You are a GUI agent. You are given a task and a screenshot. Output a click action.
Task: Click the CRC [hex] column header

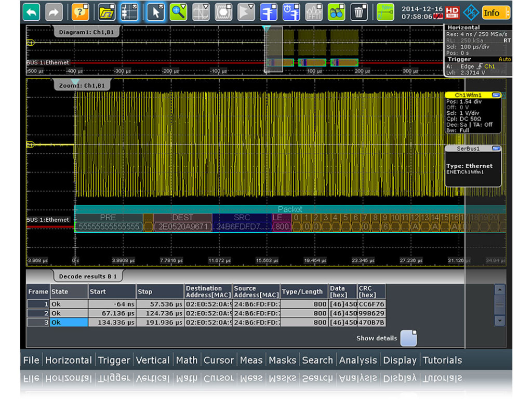(x=371, y=291)
